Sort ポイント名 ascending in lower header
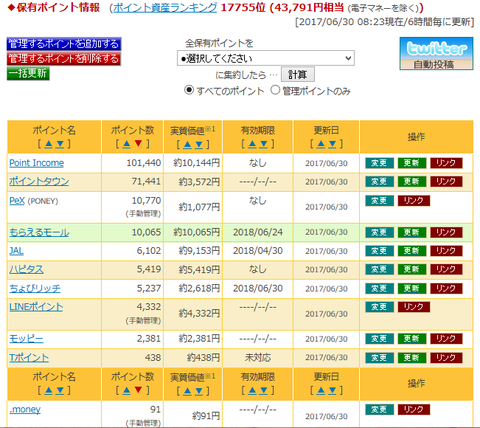The image size is (480, 428). pyautogui.click(x=49, y=390)
